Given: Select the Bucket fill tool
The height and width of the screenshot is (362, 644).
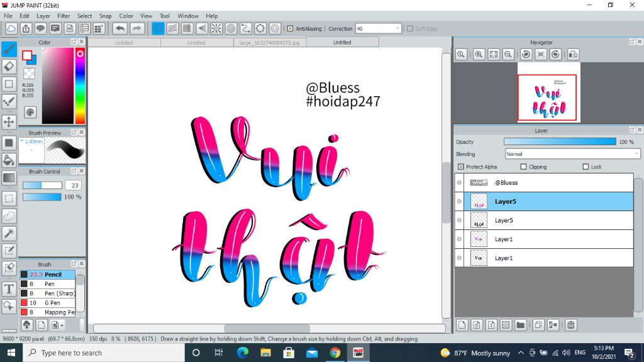Looking at the screenshot, I should (9, 160).
